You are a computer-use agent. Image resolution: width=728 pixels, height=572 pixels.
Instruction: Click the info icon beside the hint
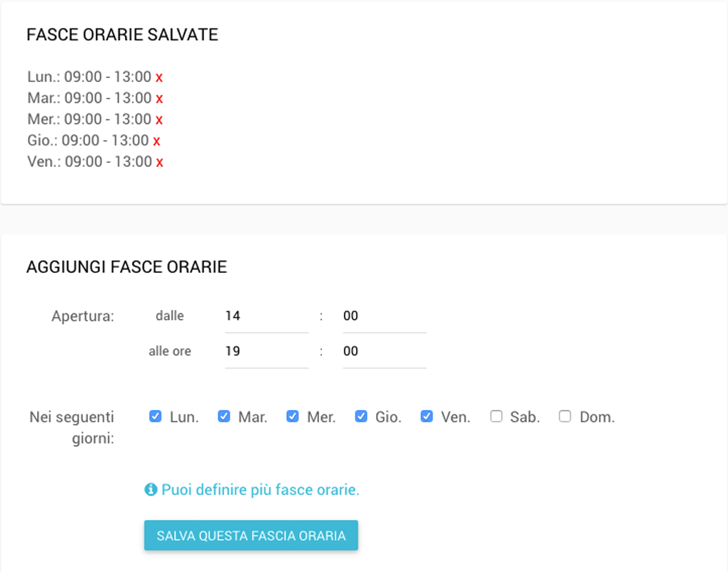coord(151,490)
